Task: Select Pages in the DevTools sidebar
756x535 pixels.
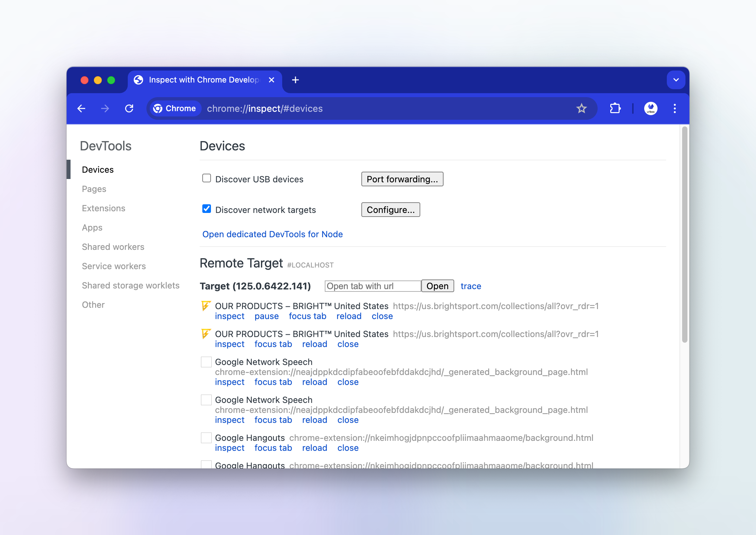Action: (x=94, y=189)
